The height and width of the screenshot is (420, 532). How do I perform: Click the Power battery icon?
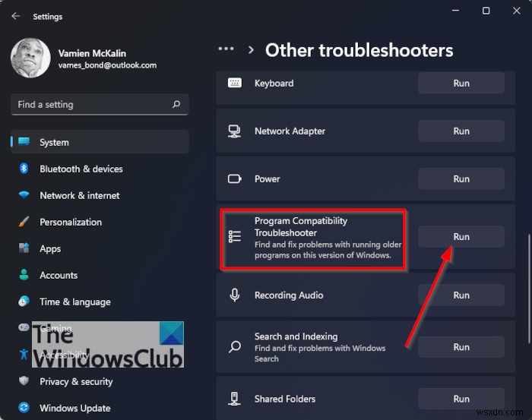coord(235,178)
